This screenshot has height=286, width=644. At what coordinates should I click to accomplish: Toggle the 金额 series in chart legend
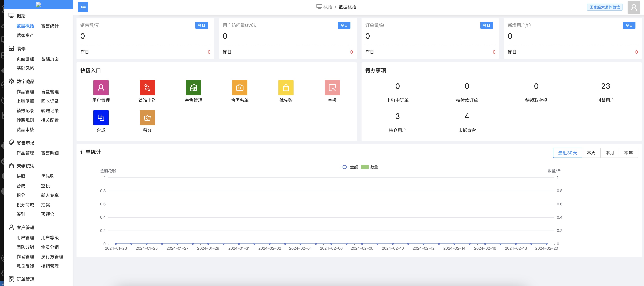349,167
